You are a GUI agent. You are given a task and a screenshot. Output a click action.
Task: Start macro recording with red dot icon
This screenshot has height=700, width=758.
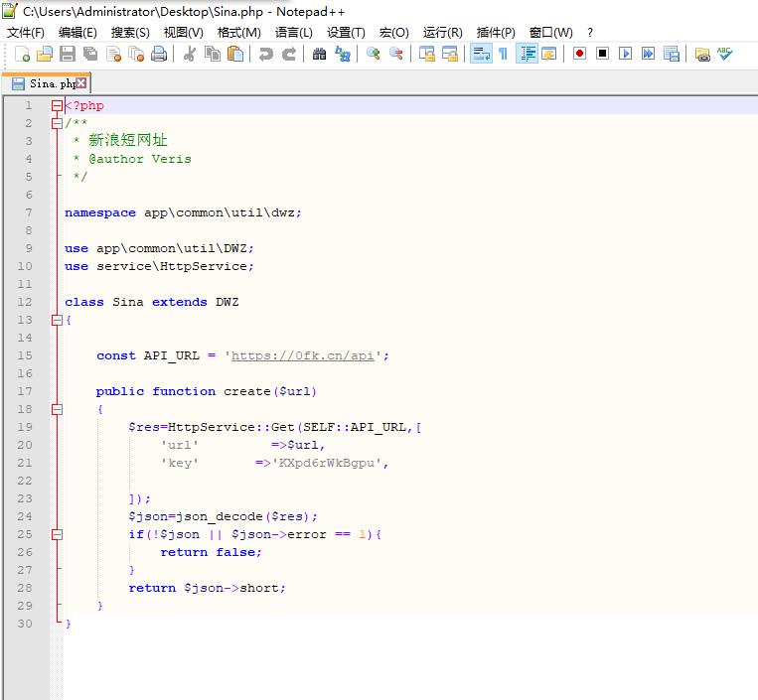[x=579, y=54]
